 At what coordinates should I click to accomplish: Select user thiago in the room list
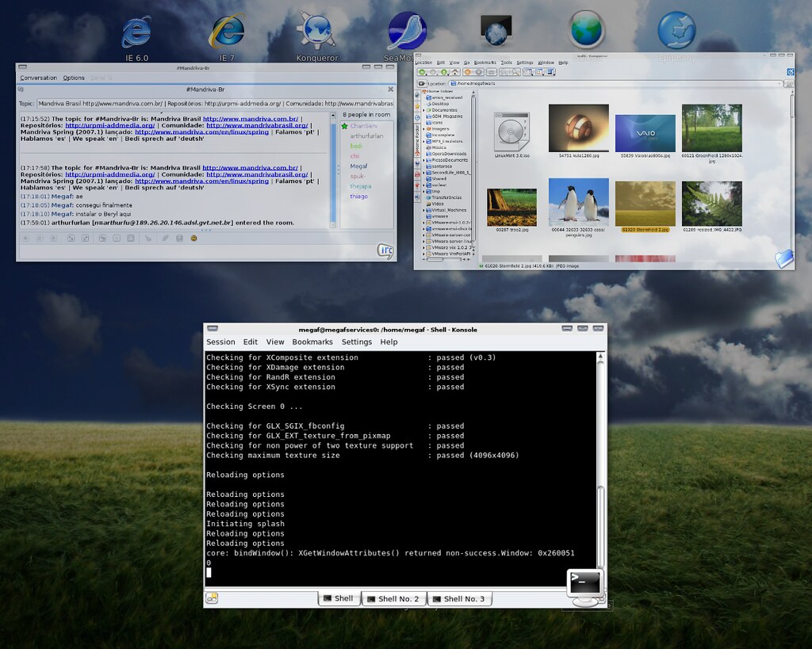click(x=358, y=197)
